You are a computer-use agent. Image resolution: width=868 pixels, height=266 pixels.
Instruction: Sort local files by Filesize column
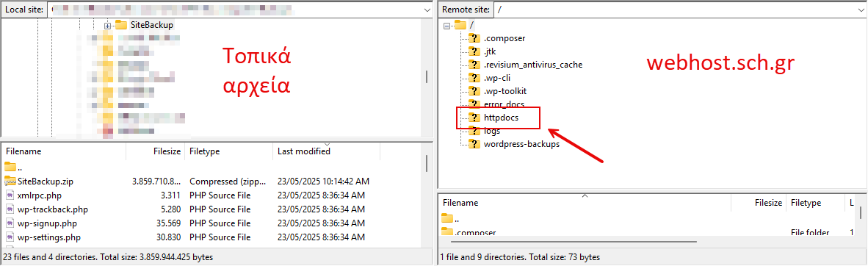pyautogui.click(x=156, y=151)
